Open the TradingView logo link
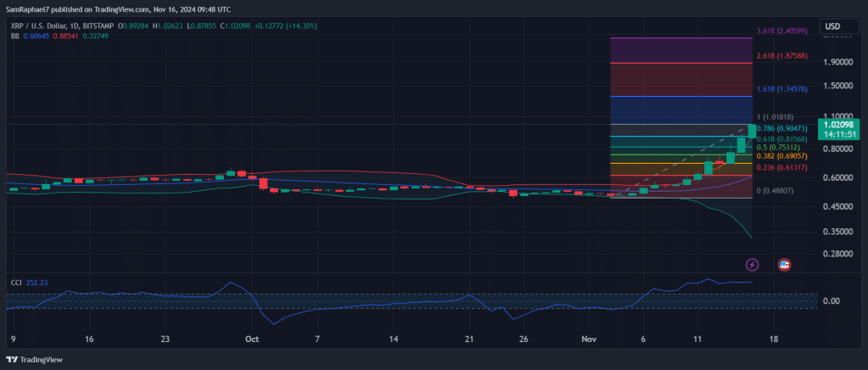Image resolution: width=868 pixels, height=370 pixels. pos(34,360)
